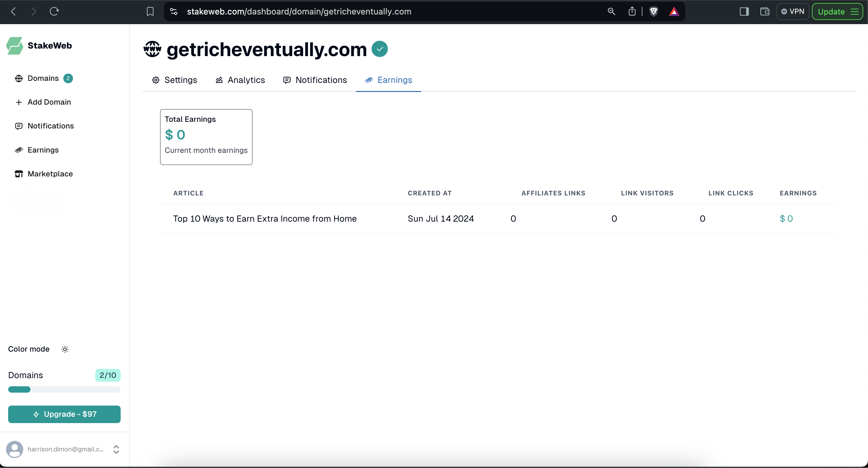
Task: Click the Brave rewards triangle icon
Action: coord(674,11)
